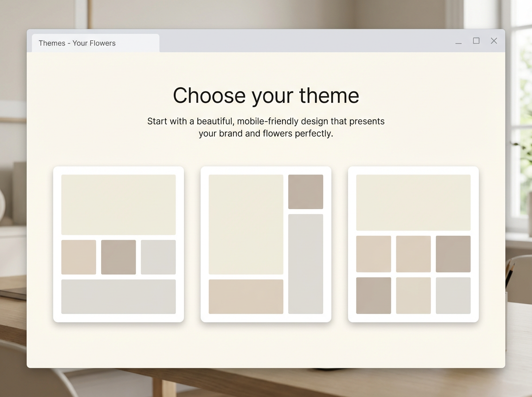Maximize the Themes window
This screenshot has width=532, height=397.
(476, 41)
